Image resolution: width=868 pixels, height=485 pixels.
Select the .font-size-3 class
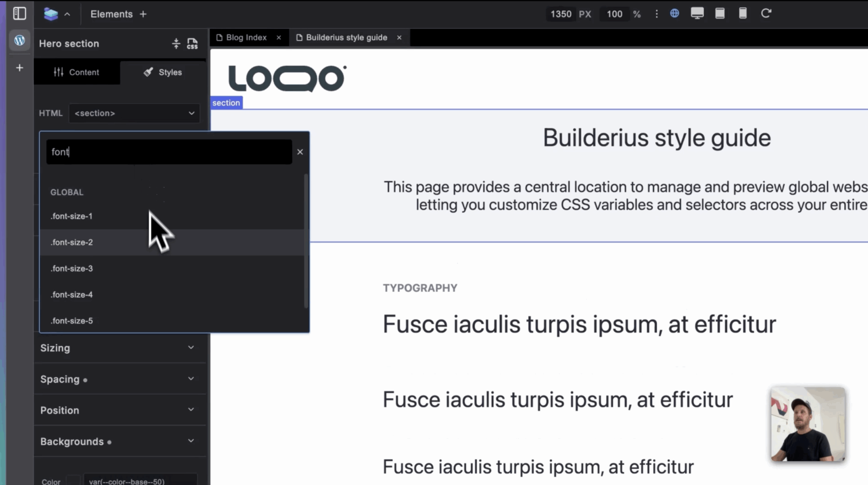[x=72, y=268]
